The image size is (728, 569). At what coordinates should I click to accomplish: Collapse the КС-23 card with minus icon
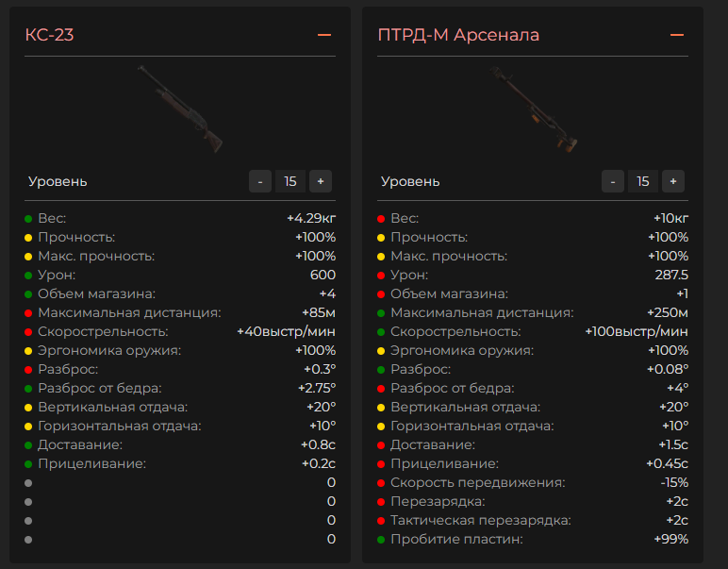324,35
